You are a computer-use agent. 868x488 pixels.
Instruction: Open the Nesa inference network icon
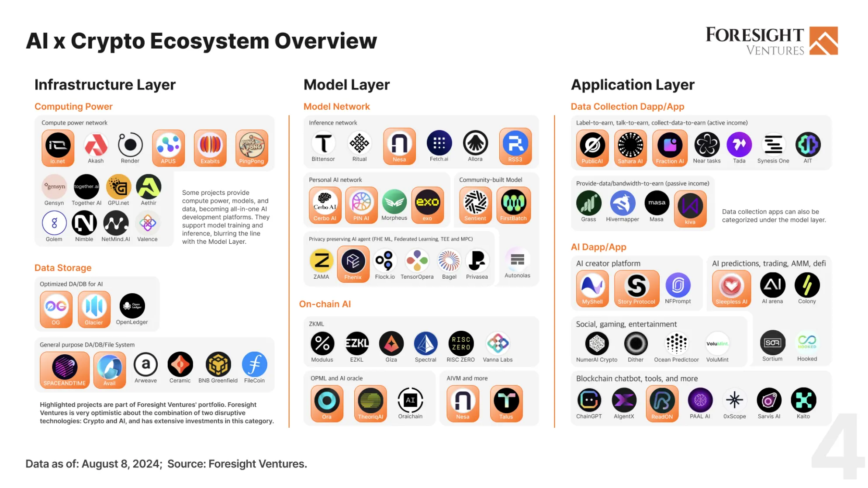tap(399, 143)
